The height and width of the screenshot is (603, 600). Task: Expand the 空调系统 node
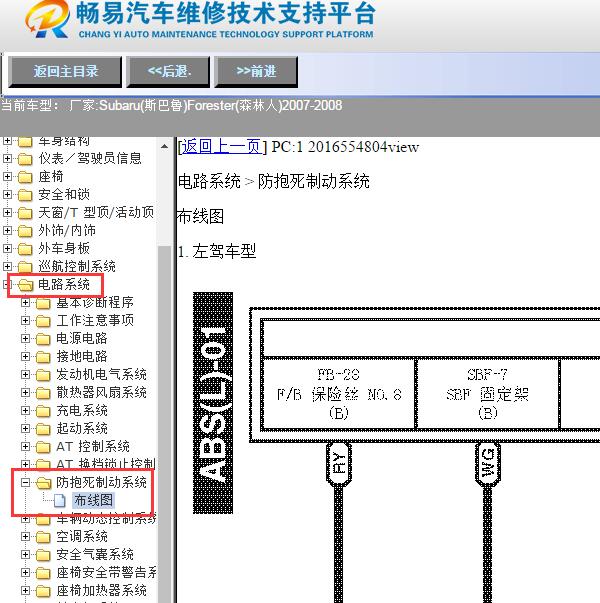25,536
